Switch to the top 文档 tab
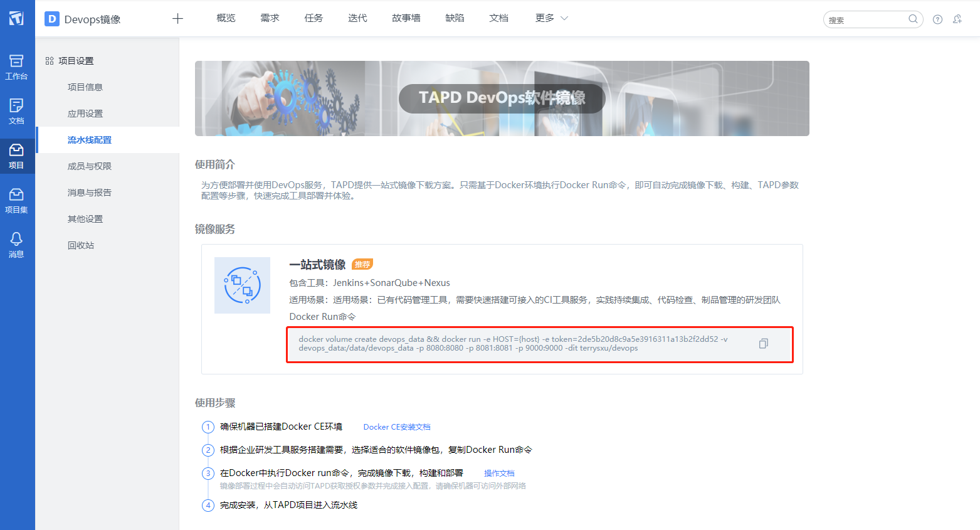 click(498, 18)
